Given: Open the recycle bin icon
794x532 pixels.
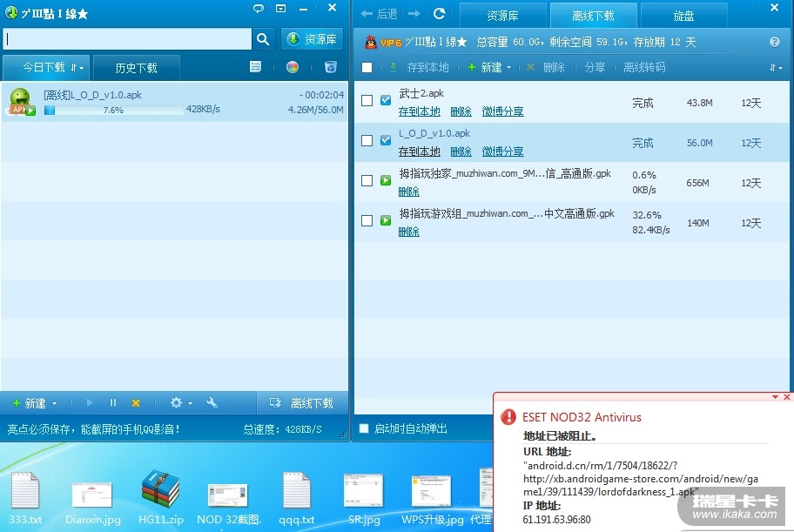Looking at the screenshot, I should [x=330, y=67].
